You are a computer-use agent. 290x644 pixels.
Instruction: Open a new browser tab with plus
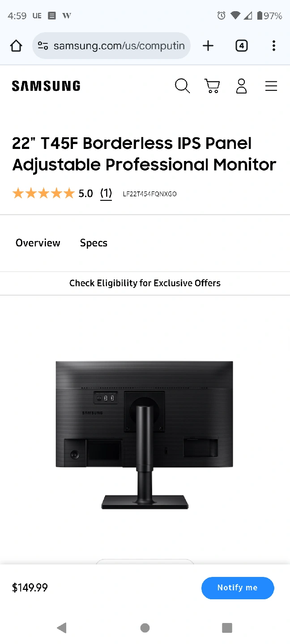click(208, 46)
